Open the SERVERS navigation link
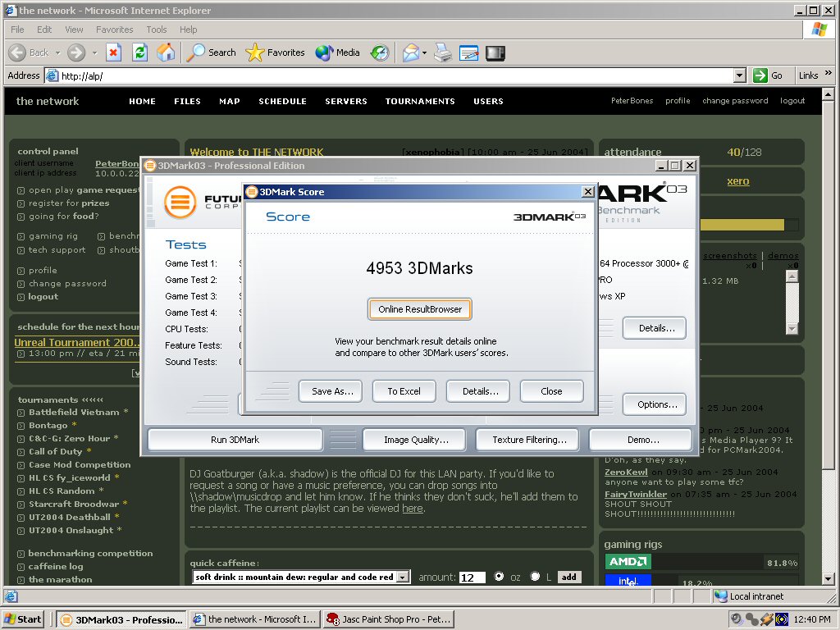 [346, 101]
